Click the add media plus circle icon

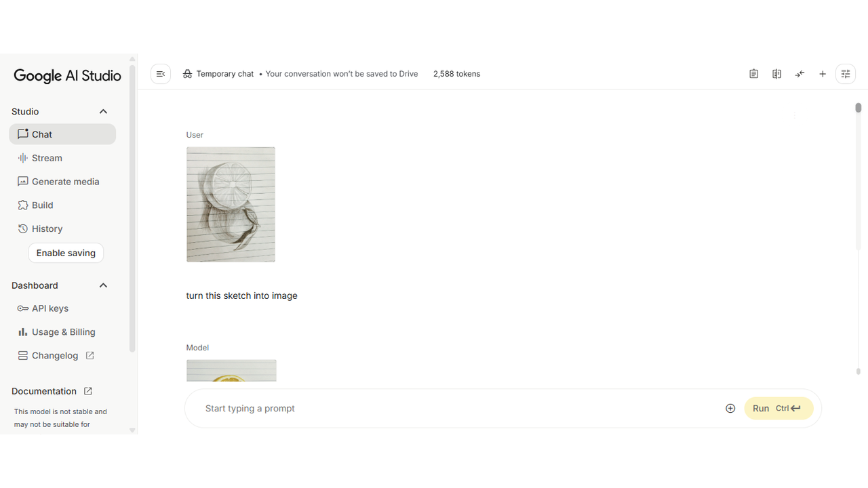click(730, 408)
